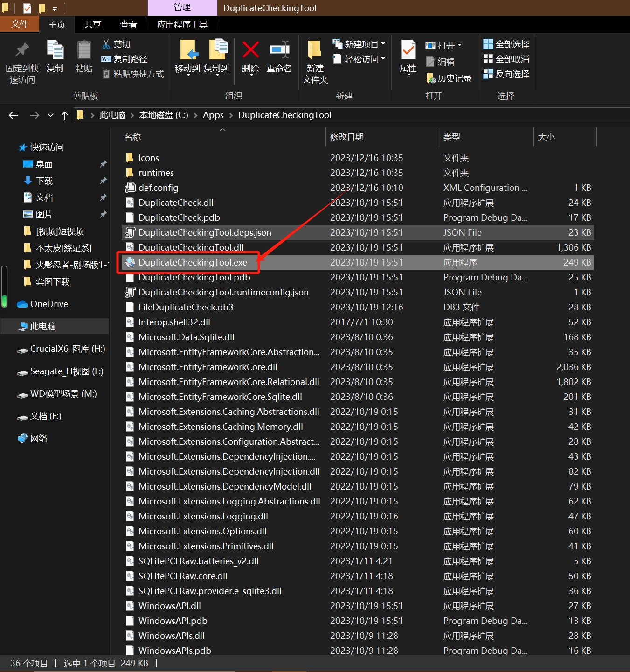The image size is (630, 672).
Task: Click 此电脑 in the address bar
Action: pos(112,115)
